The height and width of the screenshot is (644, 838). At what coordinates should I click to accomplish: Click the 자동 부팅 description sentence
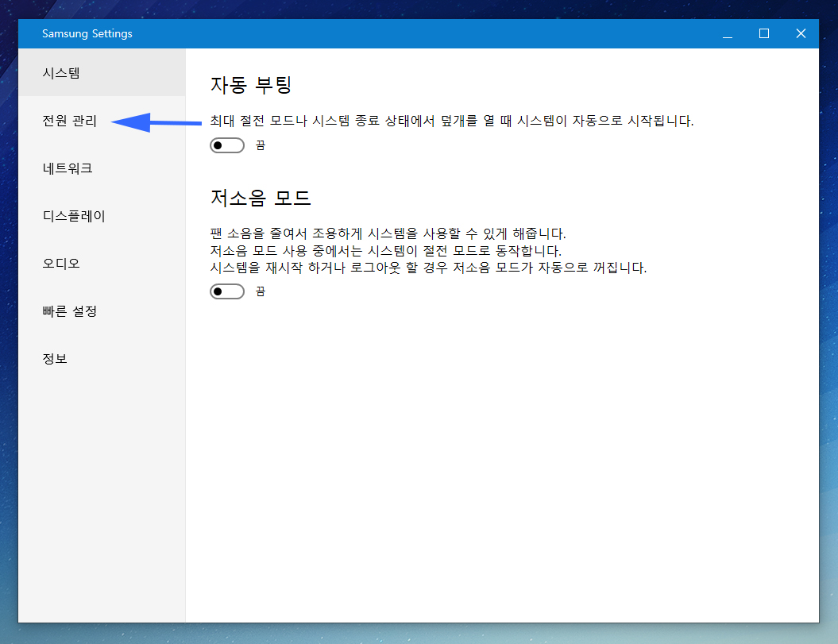[x=452, y=121]
